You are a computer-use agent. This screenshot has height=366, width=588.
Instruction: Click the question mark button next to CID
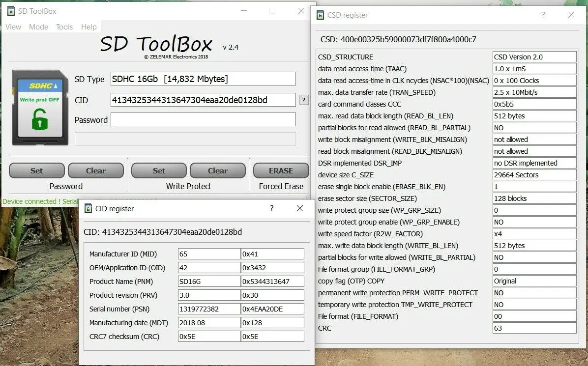304,100
